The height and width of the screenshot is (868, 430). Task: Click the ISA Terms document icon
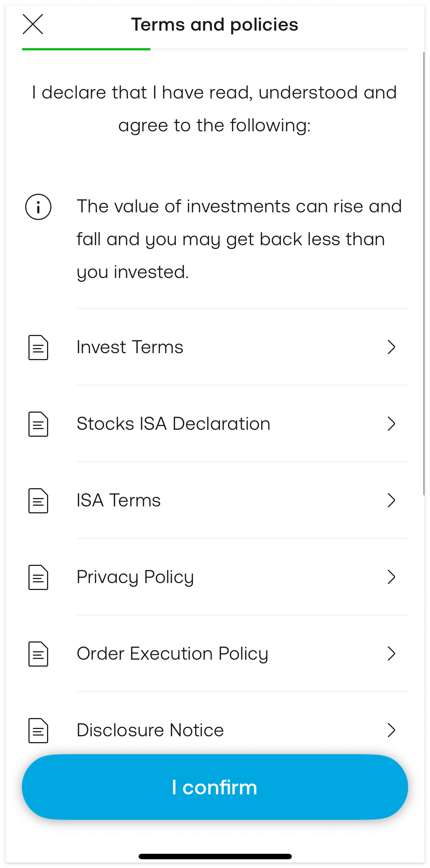(x=38, y=501)
